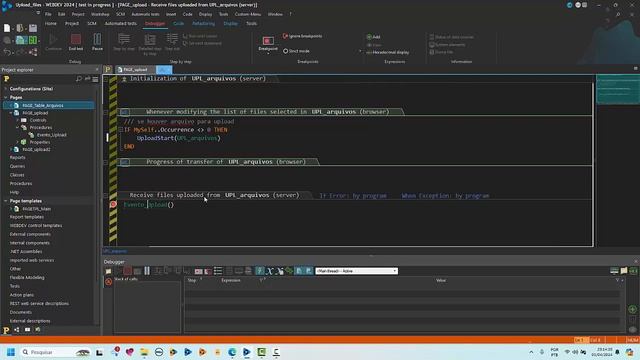Switch to the Code ribbon tab
The width and height of the screenshot is (640, 360).
178,24
